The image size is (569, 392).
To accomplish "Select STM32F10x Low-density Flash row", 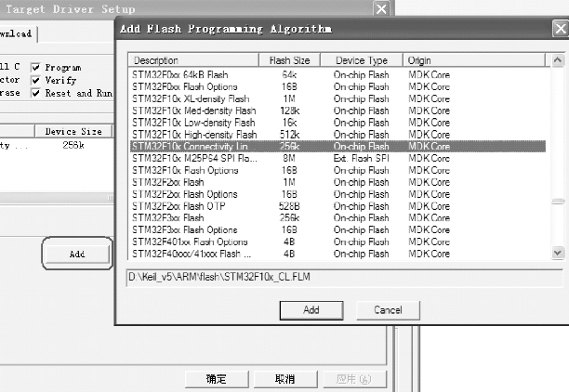I will click(x=337, y=123).
